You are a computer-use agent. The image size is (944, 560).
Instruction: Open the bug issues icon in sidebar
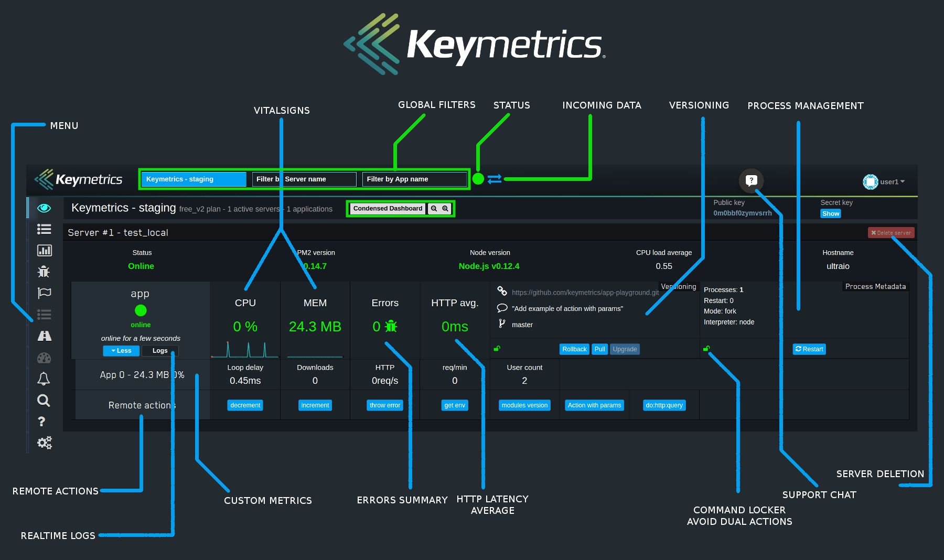[44, 272]
